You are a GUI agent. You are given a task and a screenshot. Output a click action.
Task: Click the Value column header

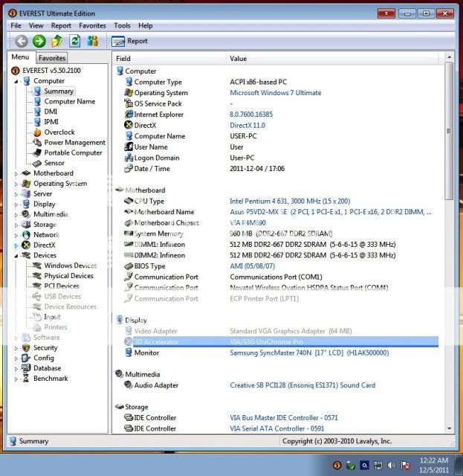tap(332, 59)
